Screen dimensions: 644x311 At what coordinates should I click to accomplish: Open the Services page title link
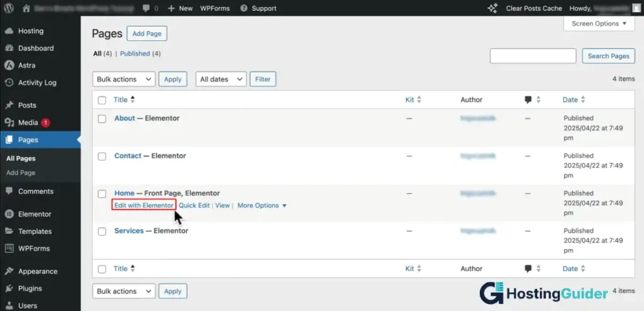pyautogui.click(x=129, y=231)
